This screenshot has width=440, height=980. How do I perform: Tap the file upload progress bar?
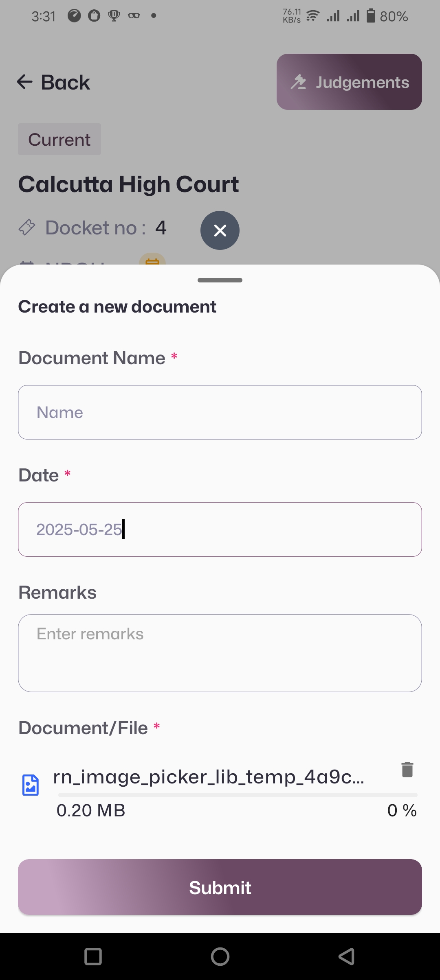(238, 795)
